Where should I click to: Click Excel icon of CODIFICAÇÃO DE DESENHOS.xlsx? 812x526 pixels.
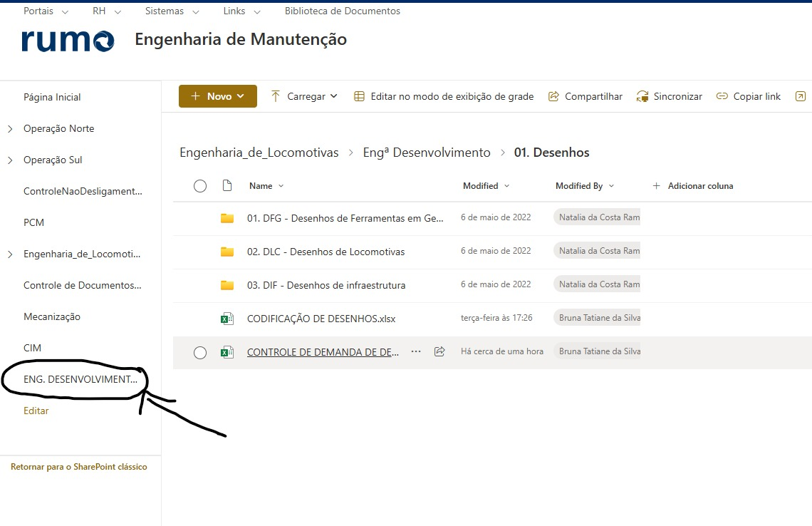(x=227, y=319)
